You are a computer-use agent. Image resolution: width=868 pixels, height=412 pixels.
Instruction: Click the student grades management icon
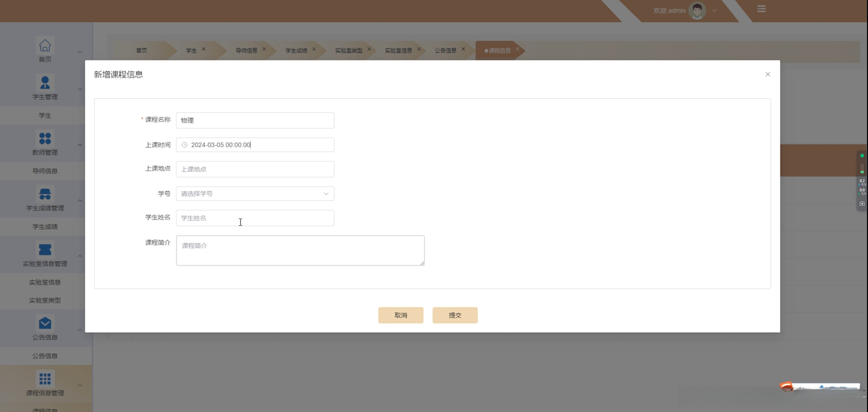point(45,194)
